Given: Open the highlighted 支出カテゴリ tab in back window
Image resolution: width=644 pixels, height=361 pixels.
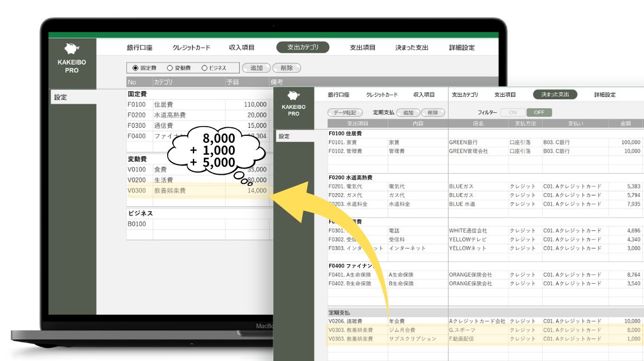Looking at the screenshot, I should [x=302, y=48].
